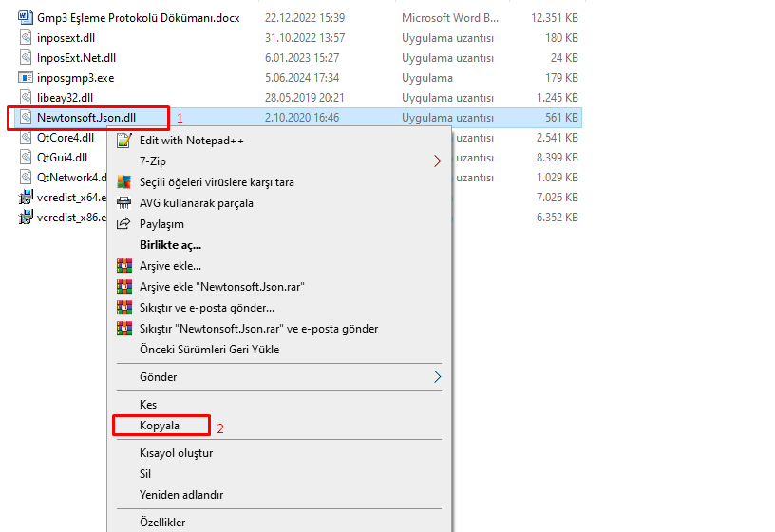Viewport: 775px width, 532px height.
Task: Click the size '561 KB'
Action: tap(561, 118)
